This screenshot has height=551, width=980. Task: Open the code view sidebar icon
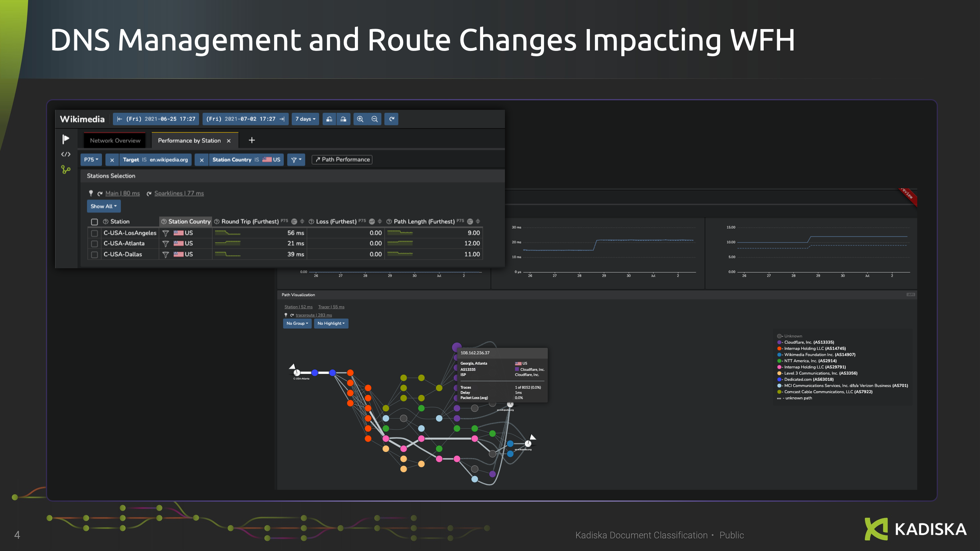66,154
